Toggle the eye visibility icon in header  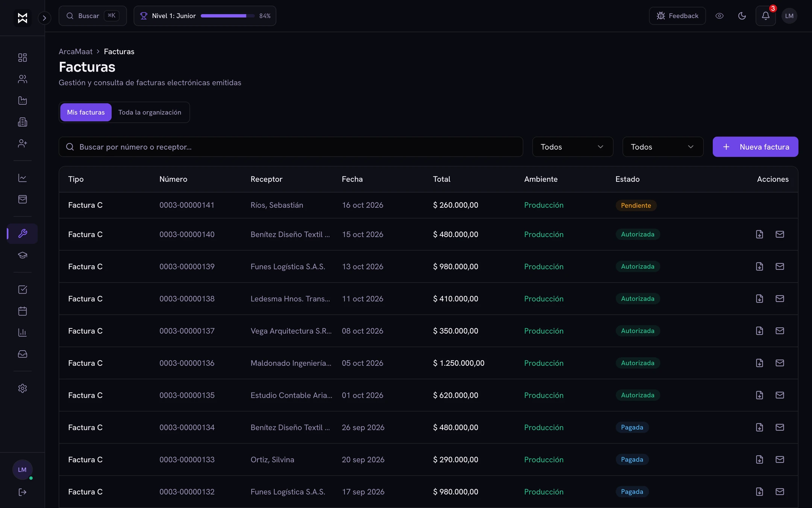click(x=720, y=16)
